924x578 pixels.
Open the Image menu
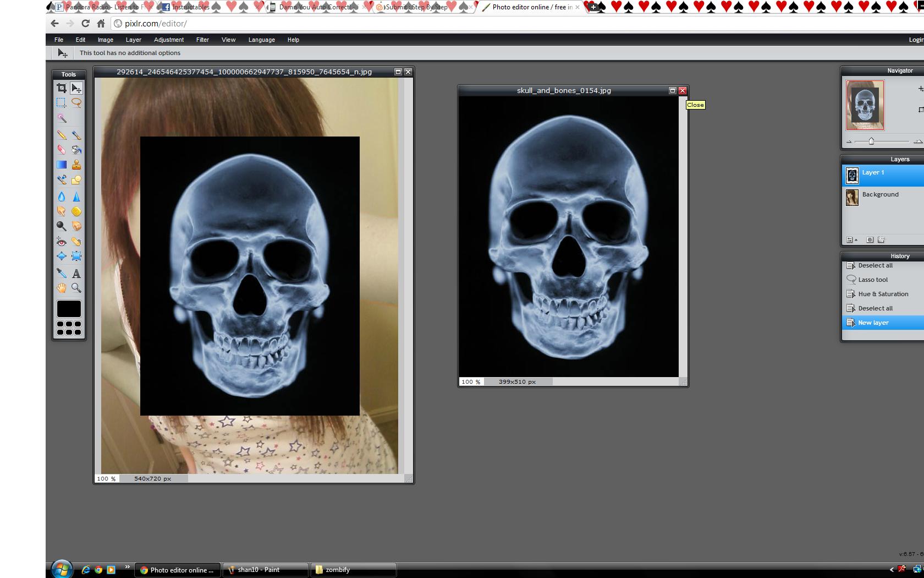(106, 40)
